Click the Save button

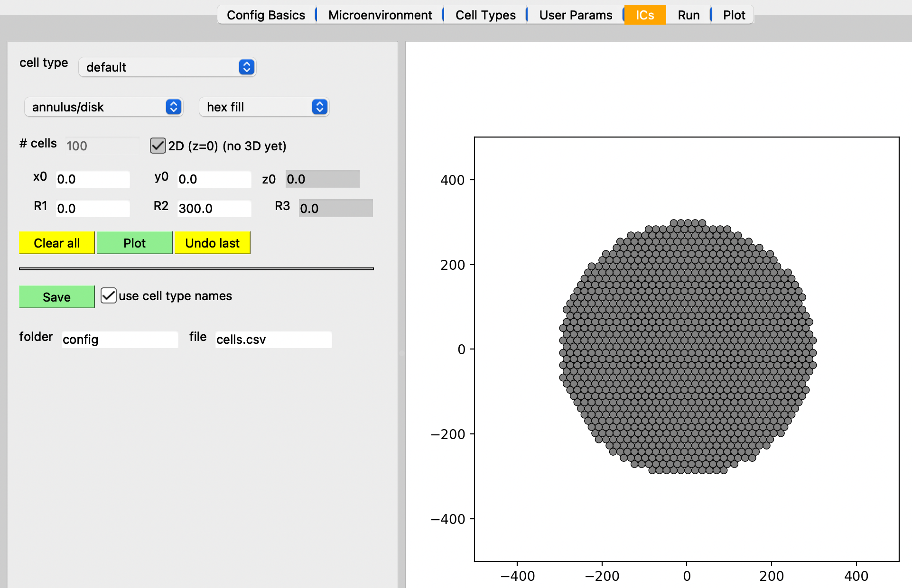pos(56,297)
